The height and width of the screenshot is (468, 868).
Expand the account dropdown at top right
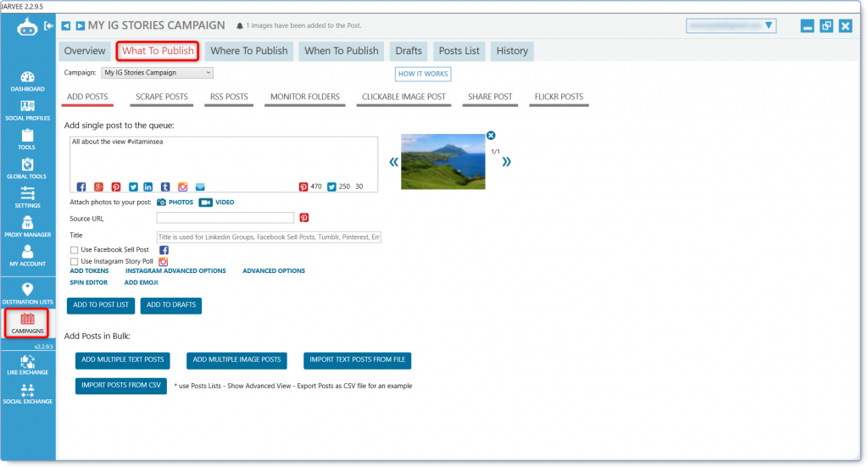731,25
